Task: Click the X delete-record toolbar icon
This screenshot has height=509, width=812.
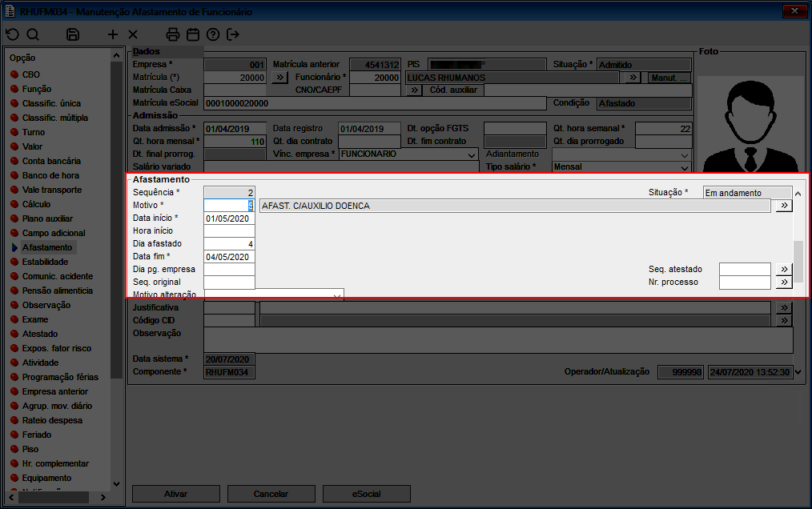Action: click(x=133, y=34)
